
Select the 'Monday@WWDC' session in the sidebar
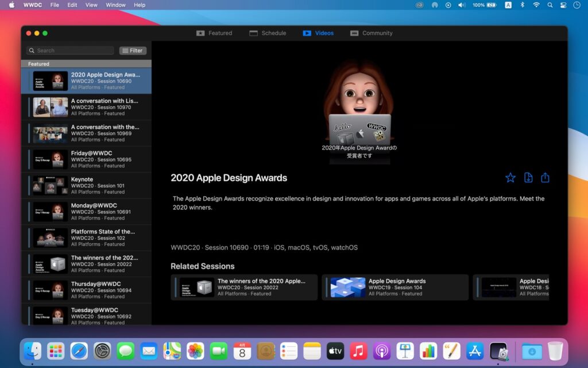(x=86, y=212)
